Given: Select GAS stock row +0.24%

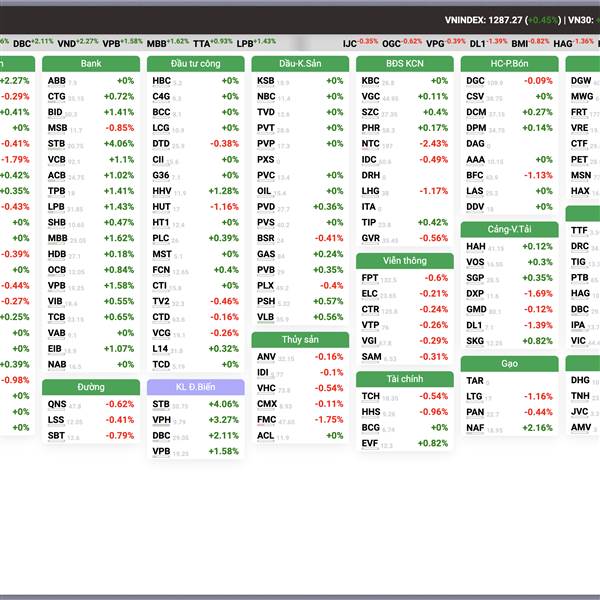Looking at the screenshot, I should [300, 254].
